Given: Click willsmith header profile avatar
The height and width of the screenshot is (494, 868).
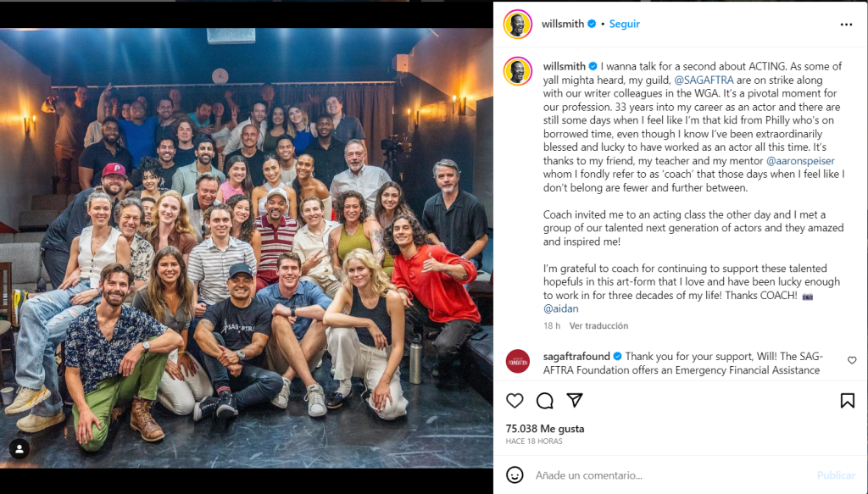Looking at the screenshot, I should (518, 24).
